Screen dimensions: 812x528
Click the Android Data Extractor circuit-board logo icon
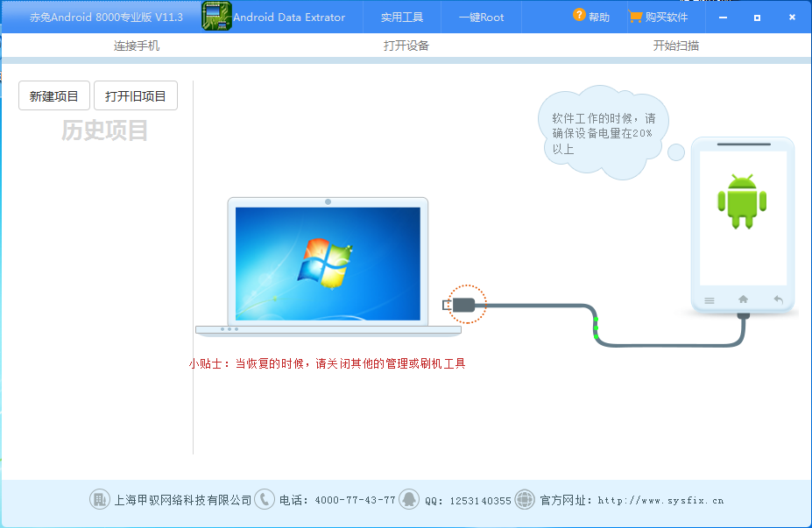(216, 17)
